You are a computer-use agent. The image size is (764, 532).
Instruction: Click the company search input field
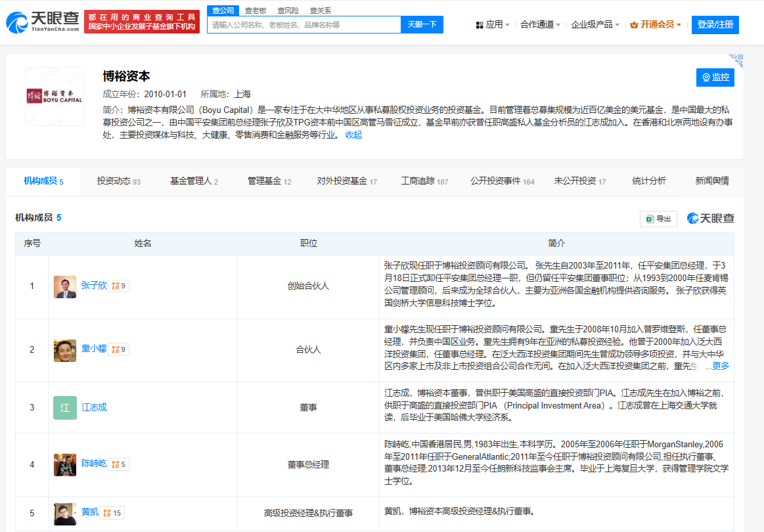coord(303,25)
